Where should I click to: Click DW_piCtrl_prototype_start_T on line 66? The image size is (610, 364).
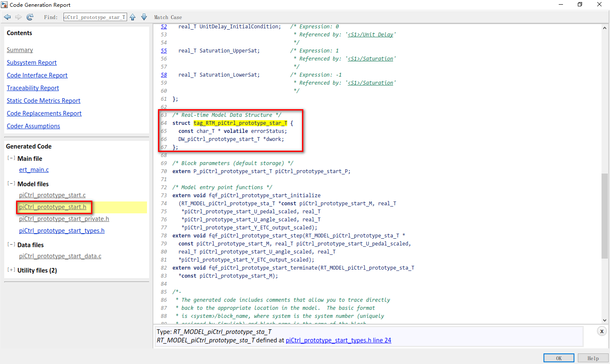click(219, 139)
